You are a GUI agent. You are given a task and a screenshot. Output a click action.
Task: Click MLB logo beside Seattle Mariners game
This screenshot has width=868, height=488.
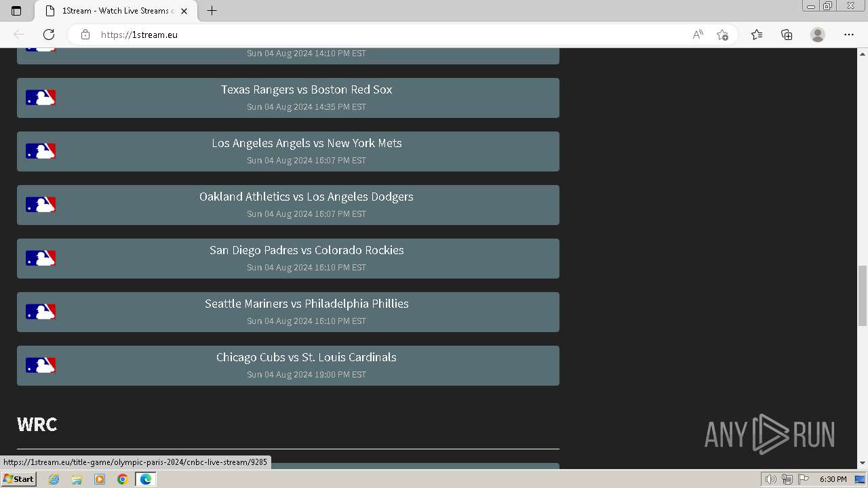pyautogui.click(x=41, y=312)
